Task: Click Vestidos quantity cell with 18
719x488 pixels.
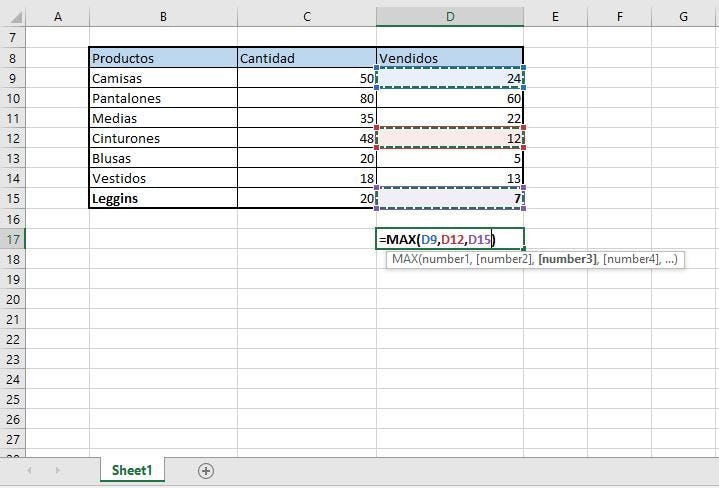Action: tap(307, 178)
